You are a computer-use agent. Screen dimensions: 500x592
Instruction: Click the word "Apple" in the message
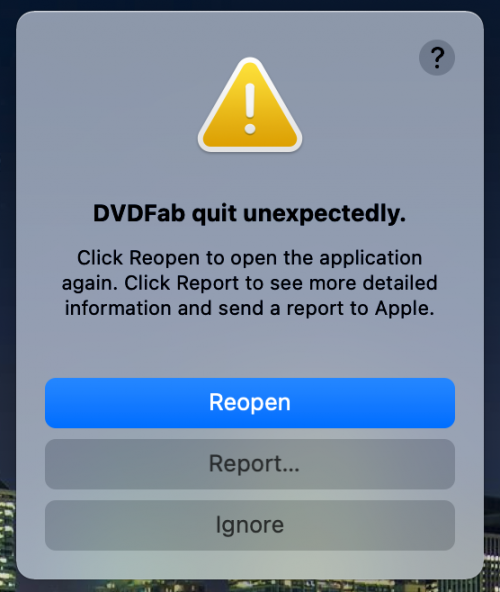pyautogui.click(x=404, y=309)
